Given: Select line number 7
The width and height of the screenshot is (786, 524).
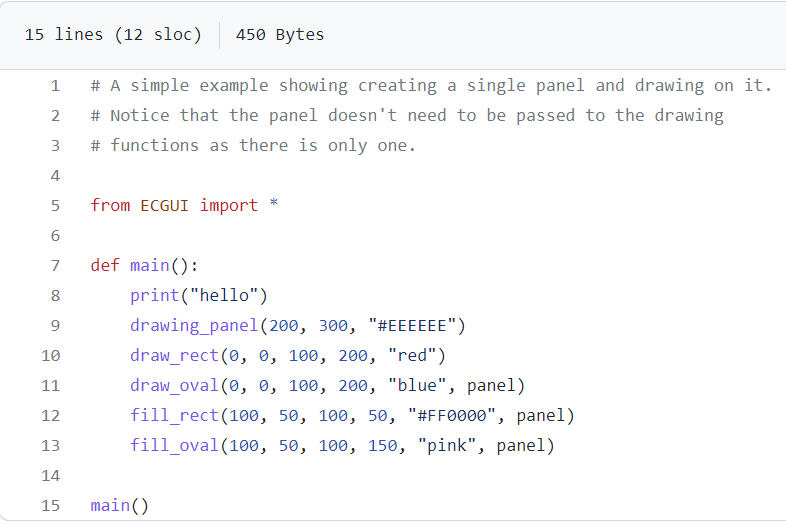Looking at the screenshot, I should click(x=55, y=266).
